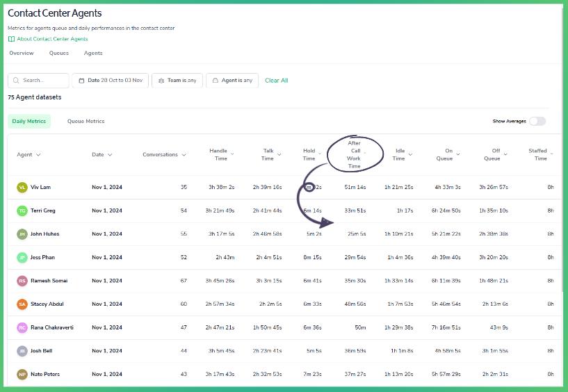
Task: Click Rana Chakraverti's pink RC avatar
Action: coord(22,327)
